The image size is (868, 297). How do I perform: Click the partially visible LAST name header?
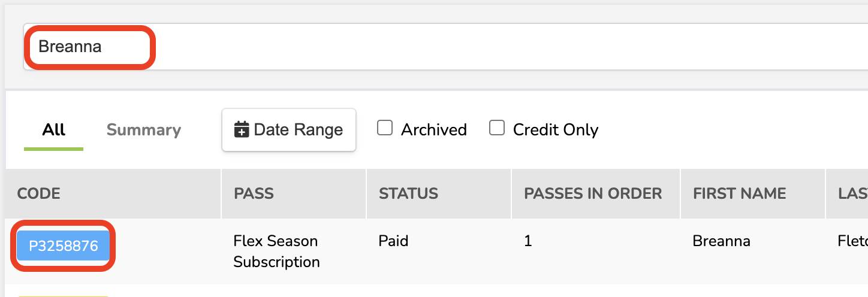coord(852,193)
